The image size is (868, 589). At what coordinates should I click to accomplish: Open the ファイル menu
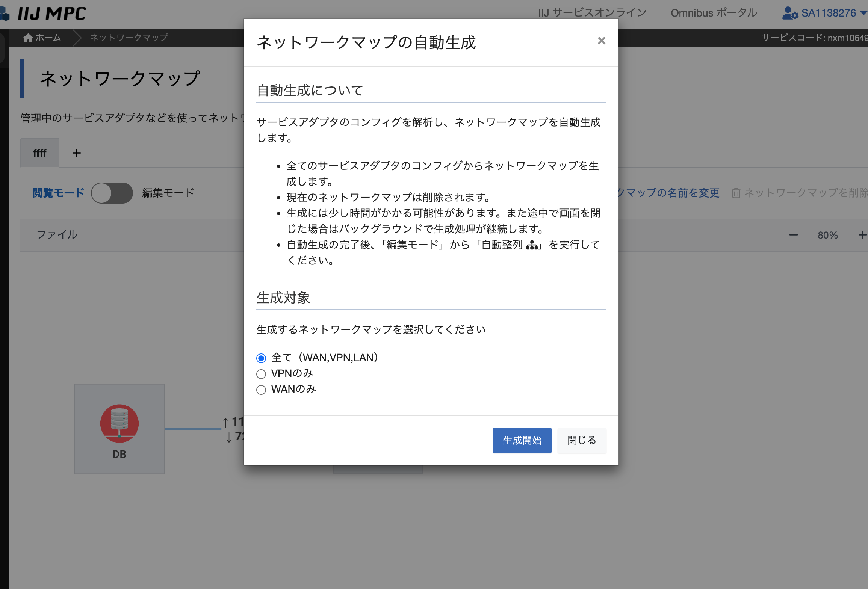(x=57, y=235)
